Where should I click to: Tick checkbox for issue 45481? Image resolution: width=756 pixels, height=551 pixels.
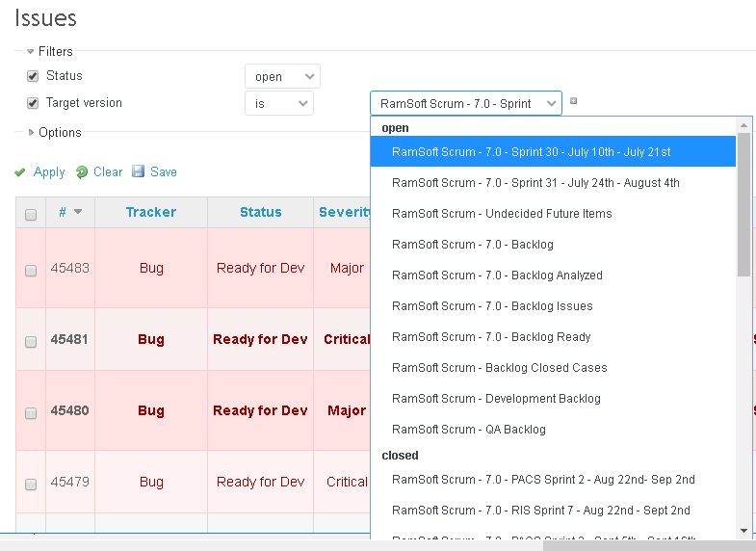(31, 342)
